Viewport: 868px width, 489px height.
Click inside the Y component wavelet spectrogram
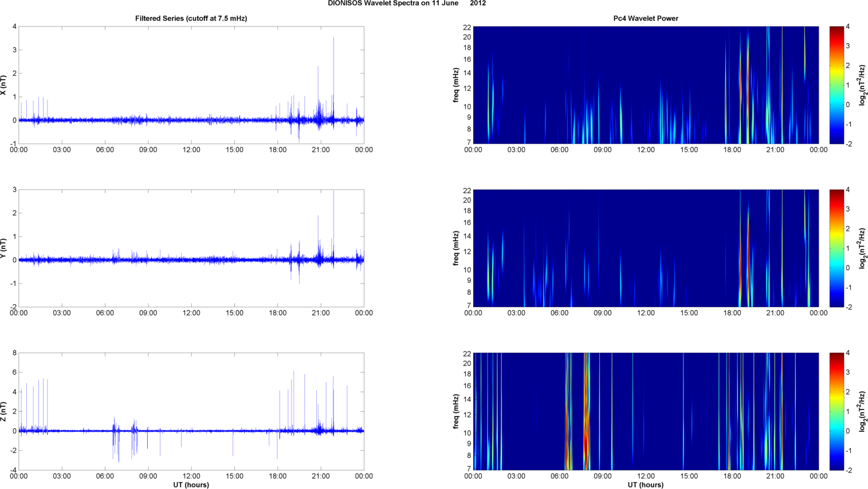[646, 249]
